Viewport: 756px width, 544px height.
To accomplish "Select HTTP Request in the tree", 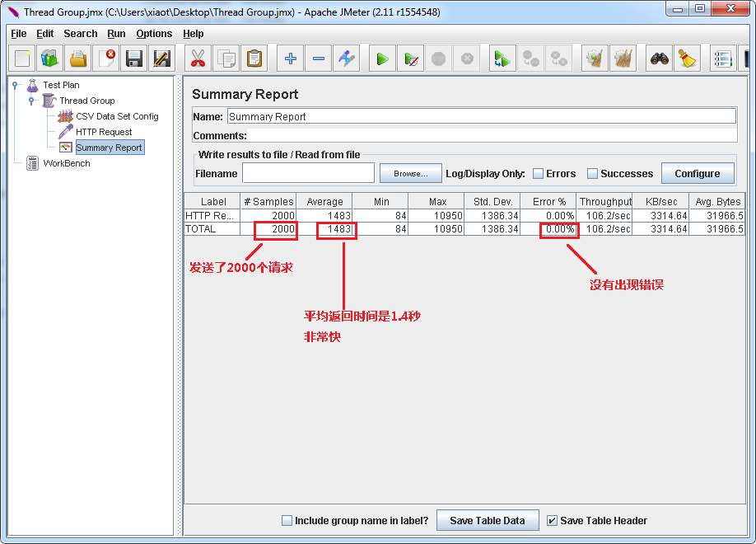I will (104, 132).
